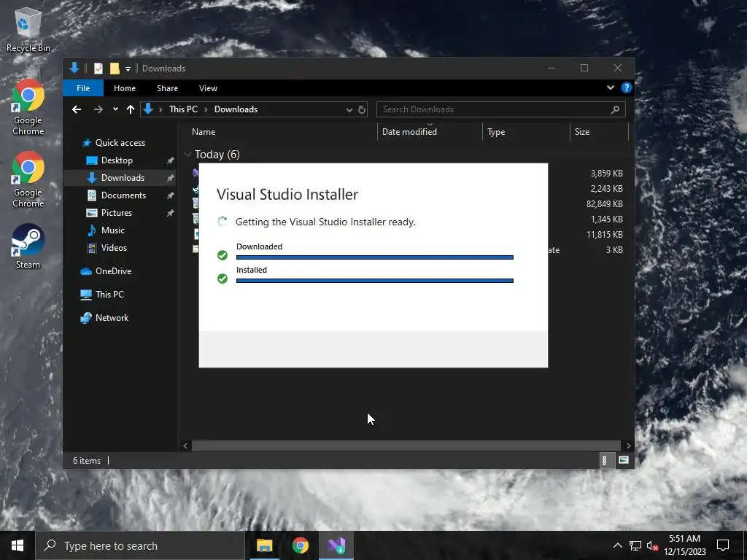Launch Steam from the desktop shortcut

(28, 246)
